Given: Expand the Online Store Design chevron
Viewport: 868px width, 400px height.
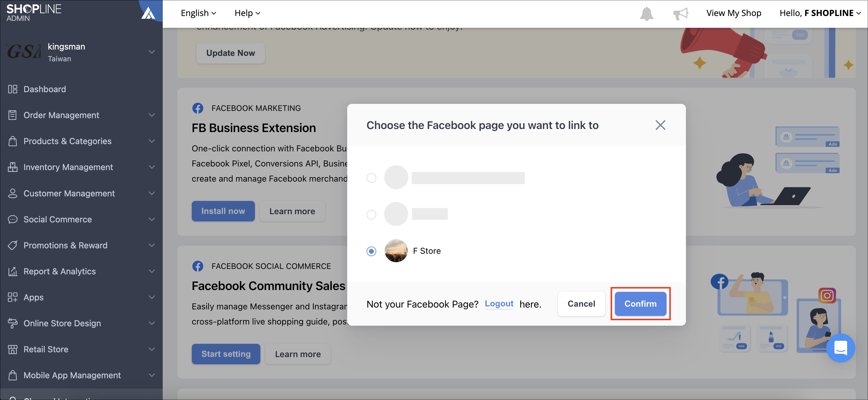Looking at the screenshot, I should click(152, 323).
